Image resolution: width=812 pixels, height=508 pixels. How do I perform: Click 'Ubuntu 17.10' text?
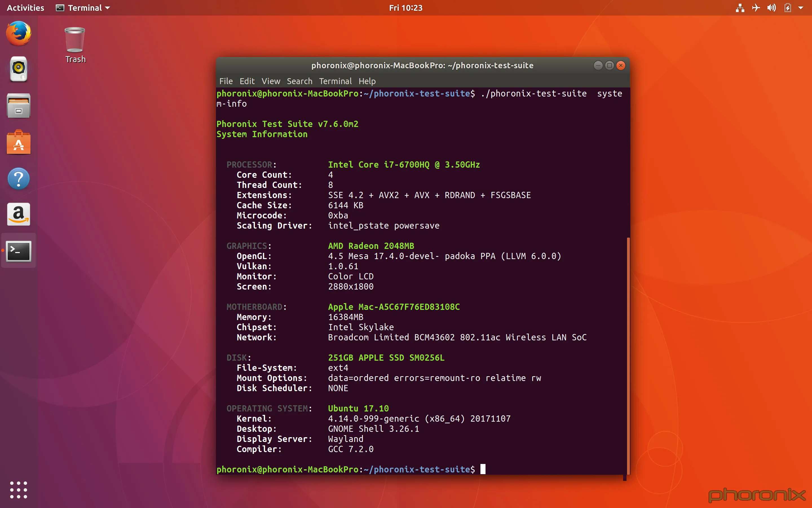tap(358, 408)
